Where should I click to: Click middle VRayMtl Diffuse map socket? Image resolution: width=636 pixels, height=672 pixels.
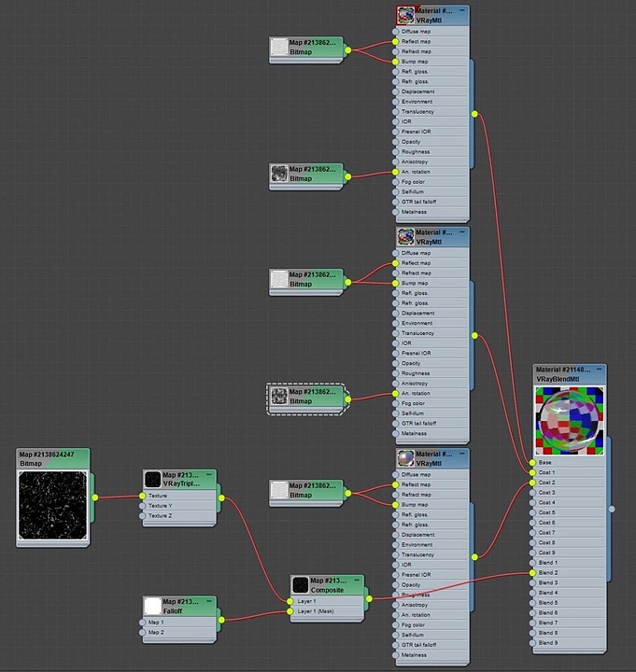395,253
